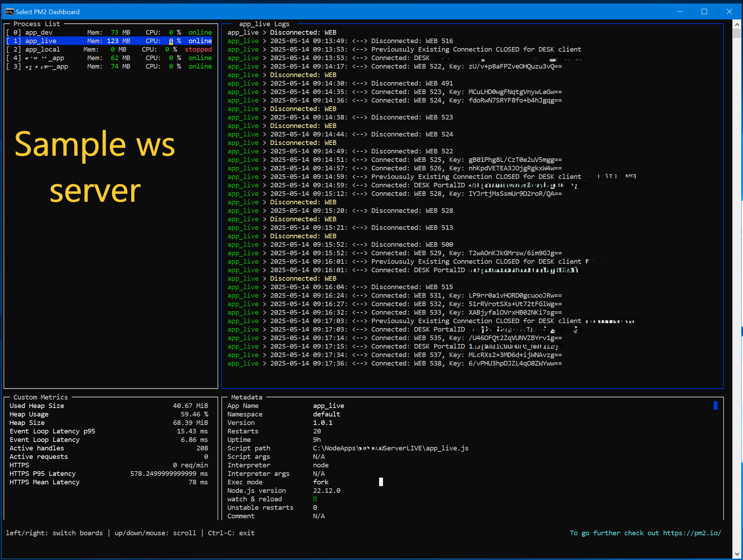Click the console window icon in title bar
Screen dimensions: 743x560
tap(10, 12)
